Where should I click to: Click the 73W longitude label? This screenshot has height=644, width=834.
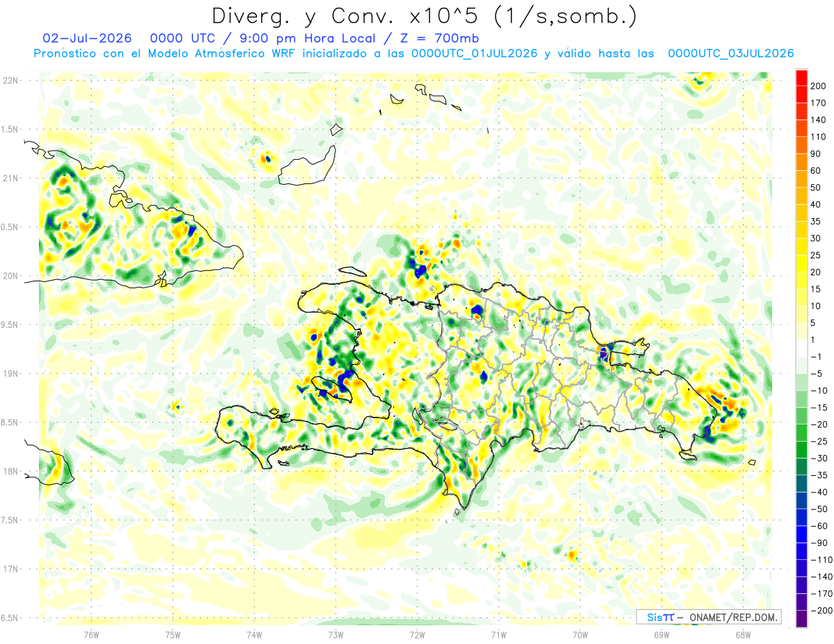coord(336,634)
